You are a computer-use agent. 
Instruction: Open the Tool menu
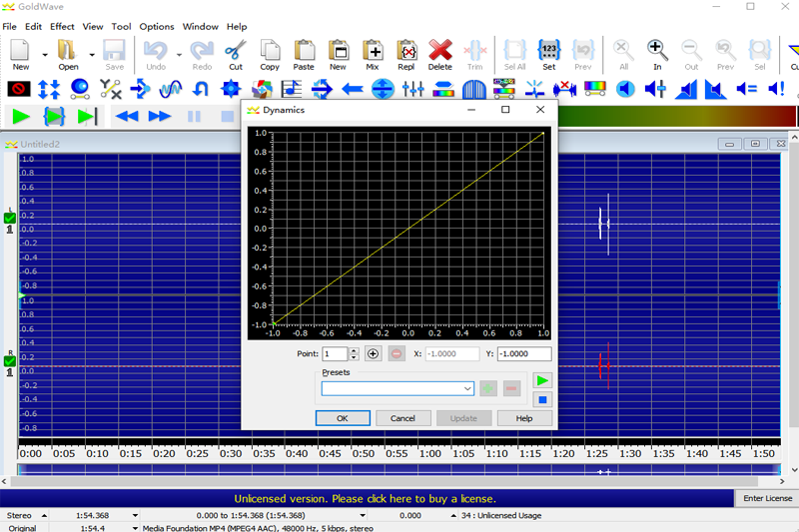pyautogui.click(x=121, y=27)
